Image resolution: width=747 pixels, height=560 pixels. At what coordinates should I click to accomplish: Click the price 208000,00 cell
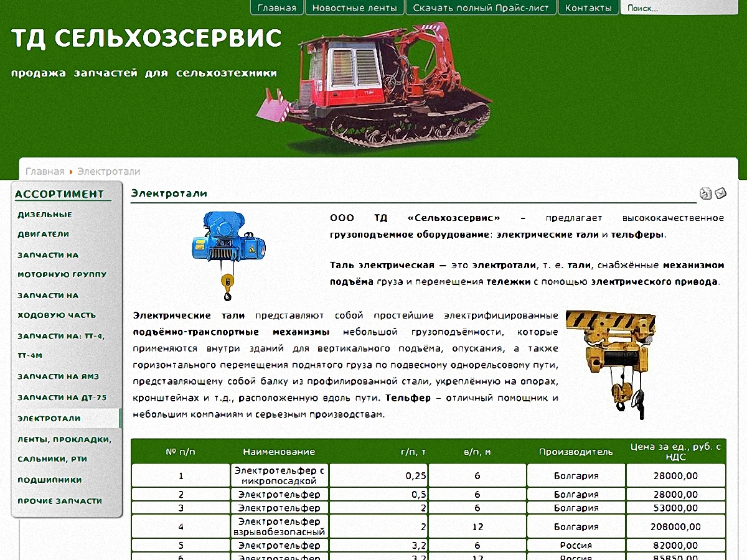click(676, 527)
